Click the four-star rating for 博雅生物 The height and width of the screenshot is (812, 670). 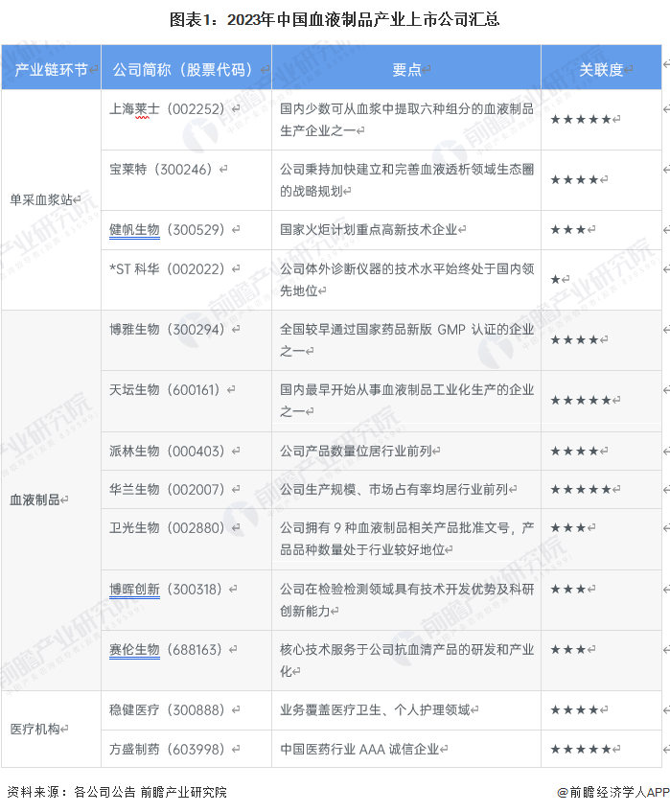[575, 340]
